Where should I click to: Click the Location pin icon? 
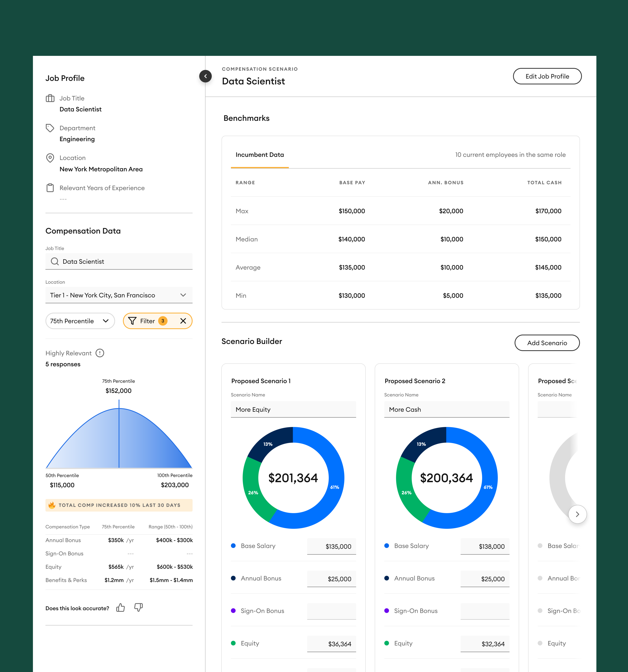pos(50,158)
